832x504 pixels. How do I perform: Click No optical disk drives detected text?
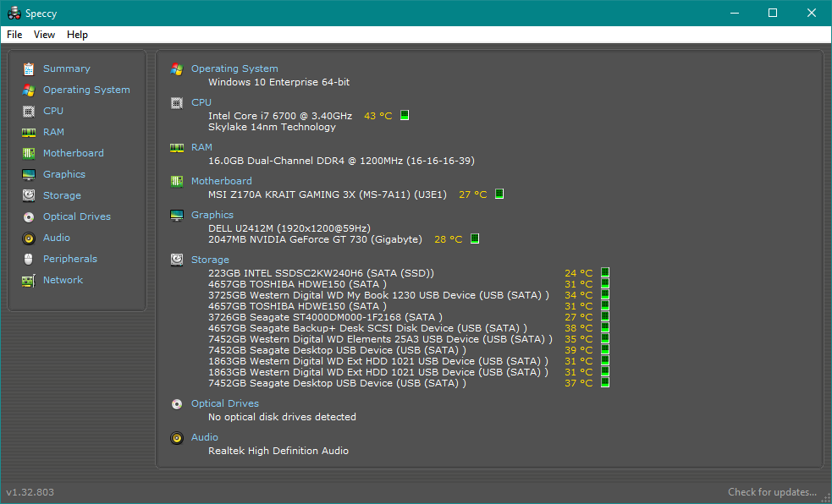[283, 417]
